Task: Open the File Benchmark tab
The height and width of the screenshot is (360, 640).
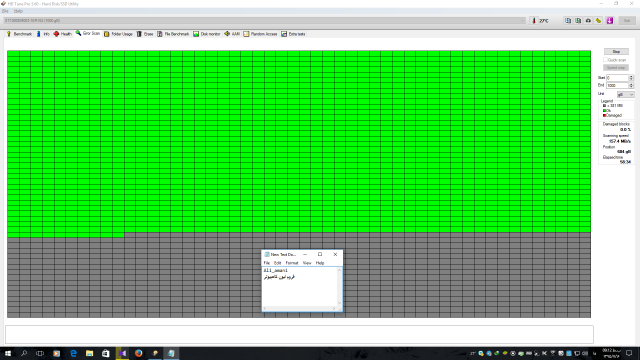Action: tap(173, 34)
